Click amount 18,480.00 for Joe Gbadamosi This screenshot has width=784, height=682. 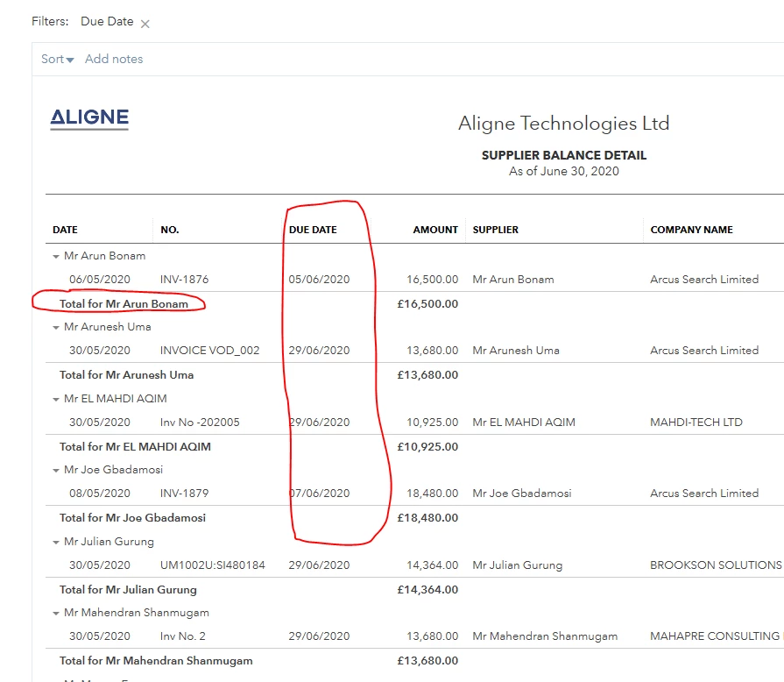point(433,494)
